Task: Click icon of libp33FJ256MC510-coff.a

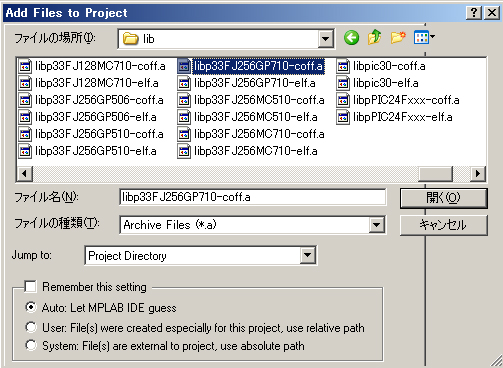Action: click(184, 100)
